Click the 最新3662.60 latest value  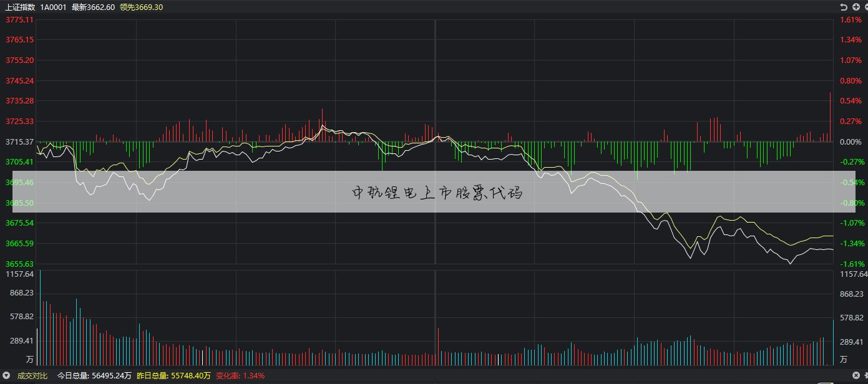click(93, 7)
